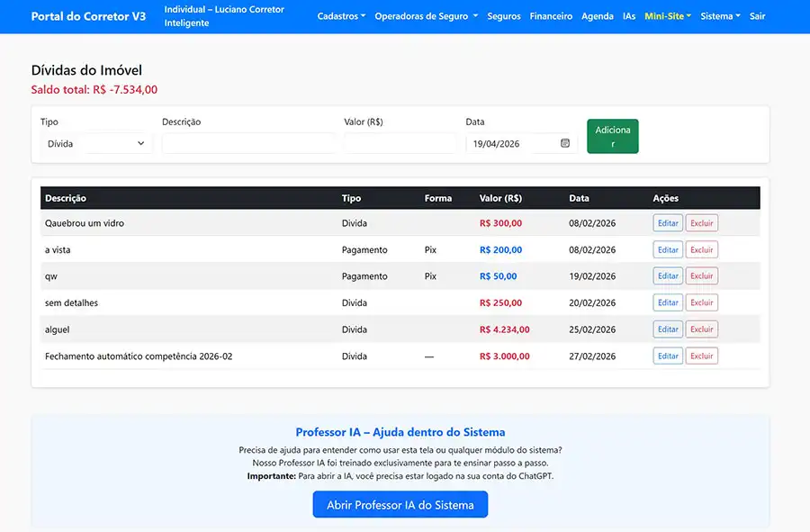Open the Tipo dropdown showing Dívida
Image resolution: width=810 pixels, height=532 pixels.
94,142
